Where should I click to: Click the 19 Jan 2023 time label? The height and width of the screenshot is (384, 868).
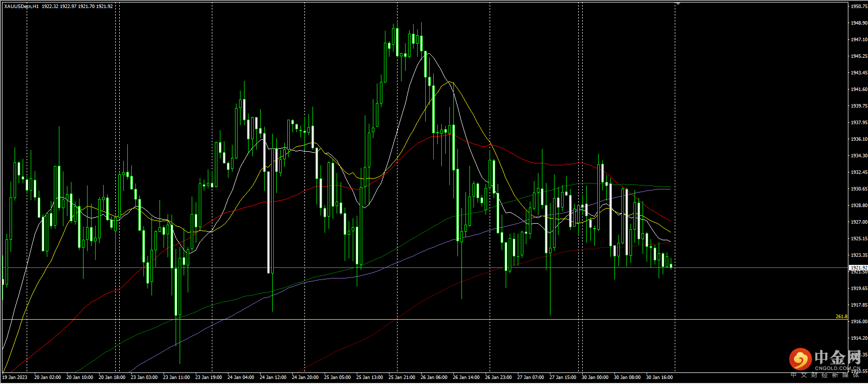coord(15,377)
